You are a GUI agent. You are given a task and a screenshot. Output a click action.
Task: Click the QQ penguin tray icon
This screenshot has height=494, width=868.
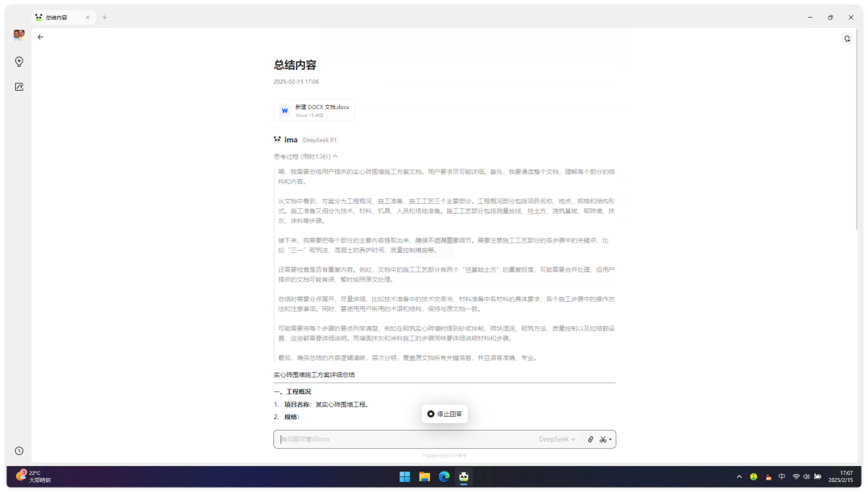coord(768,477)
